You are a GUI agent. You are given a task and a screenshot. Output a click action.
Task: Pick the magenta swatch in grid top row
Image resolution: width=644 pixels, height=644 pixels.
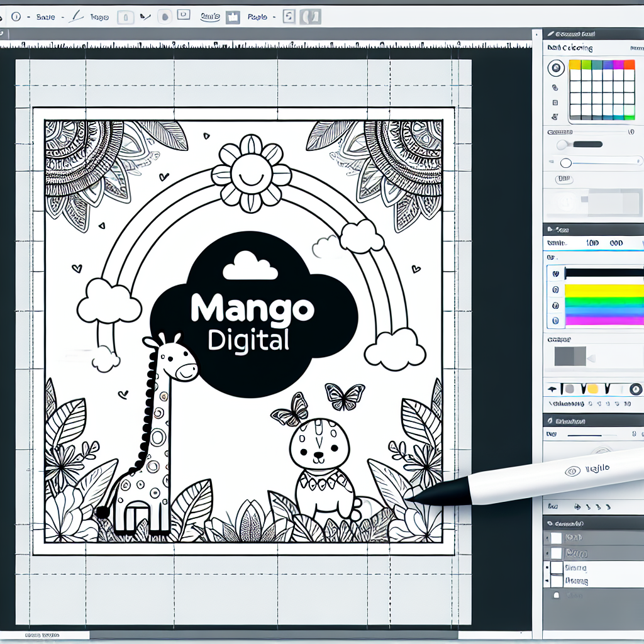619,65
